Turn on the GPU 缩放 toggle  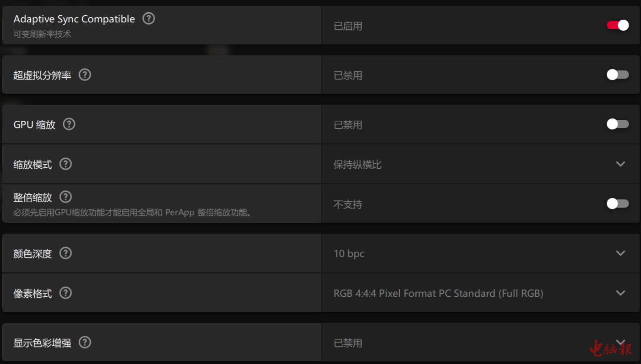click(x=618, y=124)
